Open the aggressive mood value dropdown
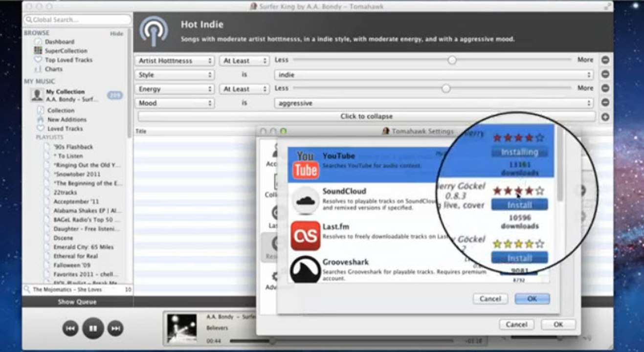This screenshot has height=352, width=644. point(434,103)
